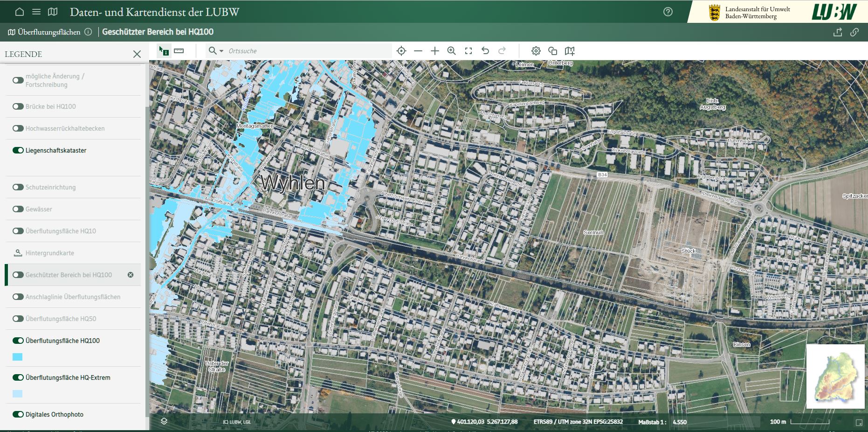Click the Überflutungsflächen info icon
Viewport: 868px width, 432px height.
pos(89,32)
